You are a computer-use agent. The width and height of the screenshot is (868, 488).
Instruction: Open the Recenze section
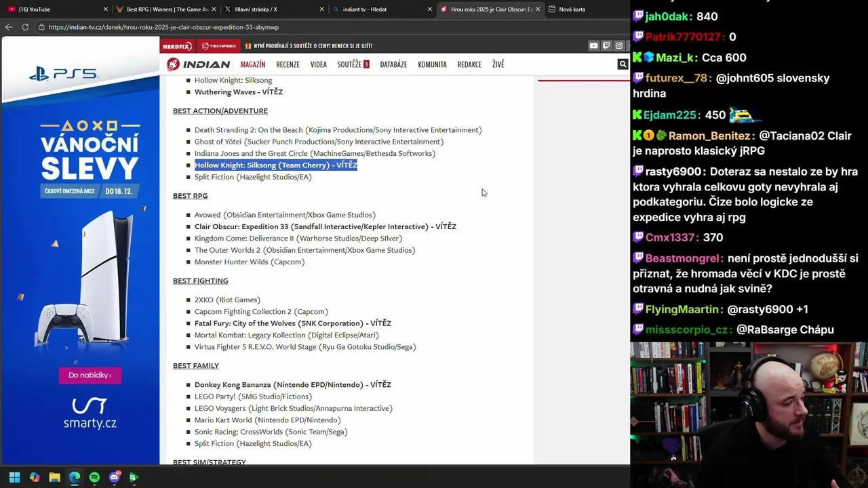pyautogui.click(x=288, y=64)
